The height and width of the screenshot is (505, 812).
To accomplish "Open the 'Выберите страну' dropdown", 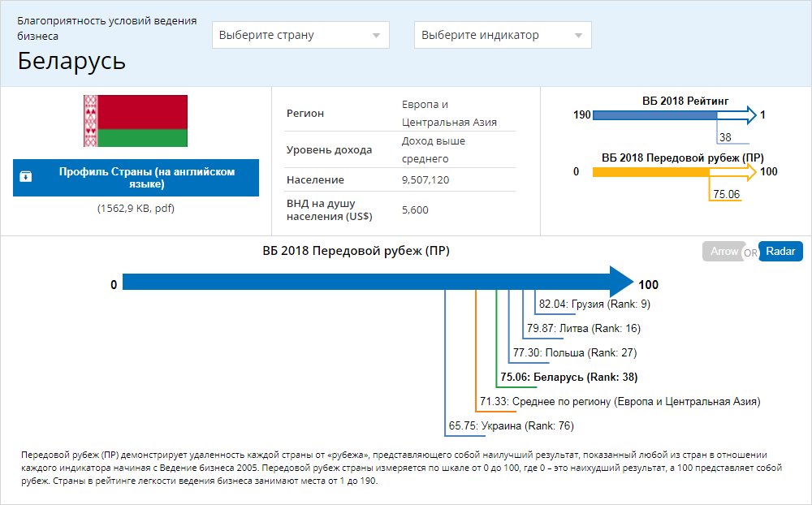I will (300, 35).
